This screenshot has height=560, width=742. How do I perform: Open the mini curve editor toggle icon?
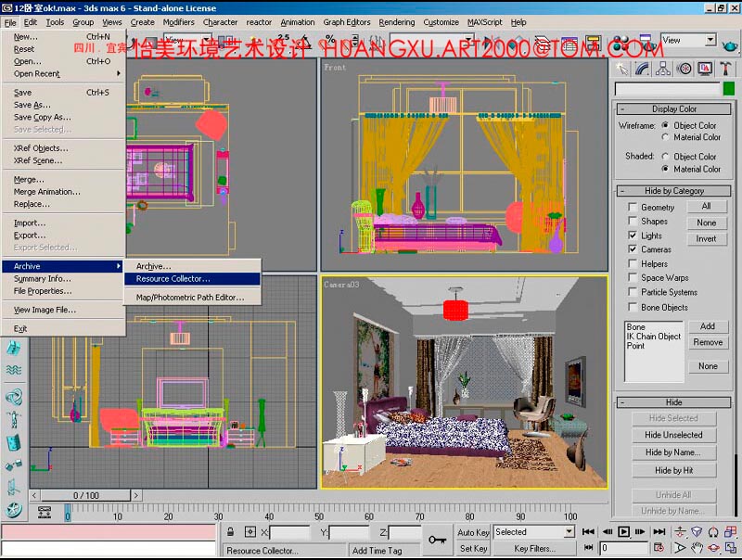pyautogui.click(x=45, y=512)
